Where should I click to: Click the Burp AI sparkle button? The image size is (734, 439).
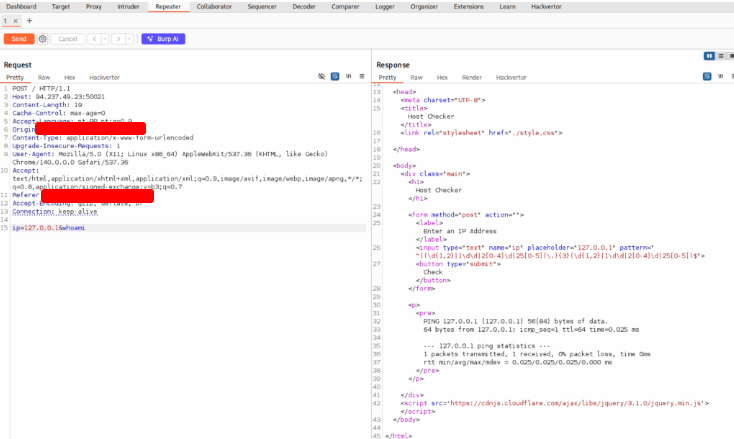click(x=163, y=39)
